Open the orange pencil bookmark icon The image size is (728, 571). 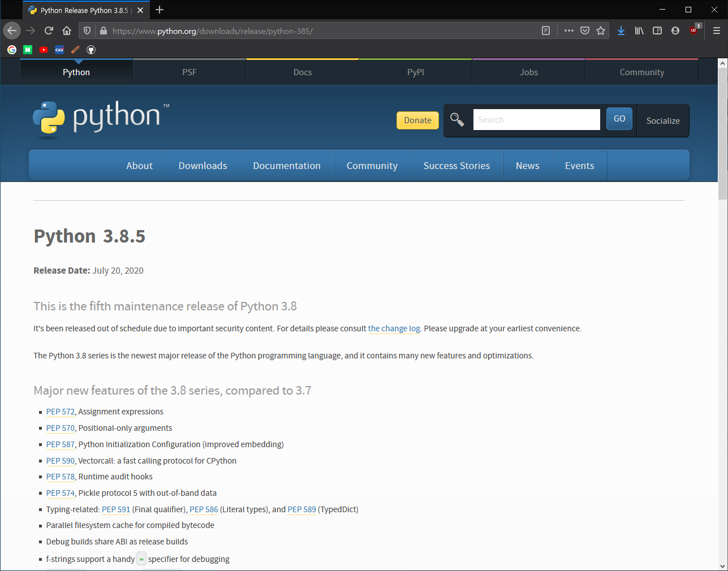[x=75, y=50]
